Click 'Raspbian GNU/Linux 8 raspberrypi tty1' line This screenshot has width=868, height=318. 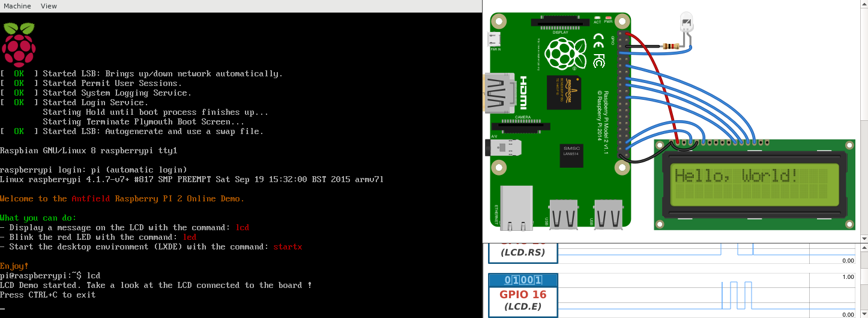click(89, 151)
